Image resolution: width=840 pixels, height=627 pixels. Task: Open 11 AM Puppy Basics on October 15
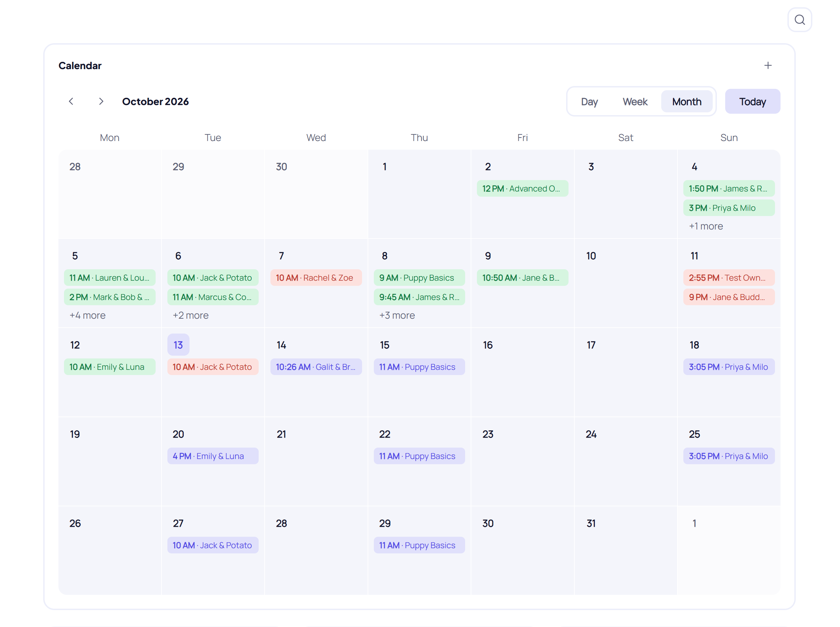(x=419, y=367)
